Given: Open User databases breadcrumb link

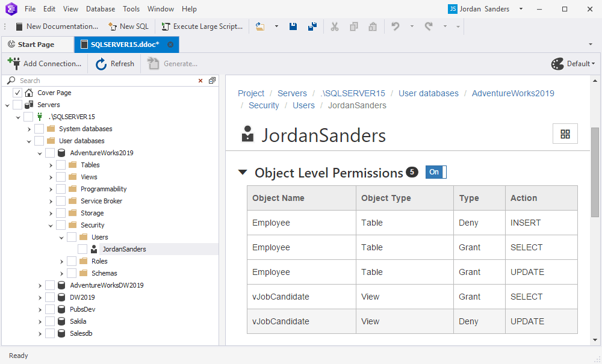Looking at the screenshot, I should 428,93.
